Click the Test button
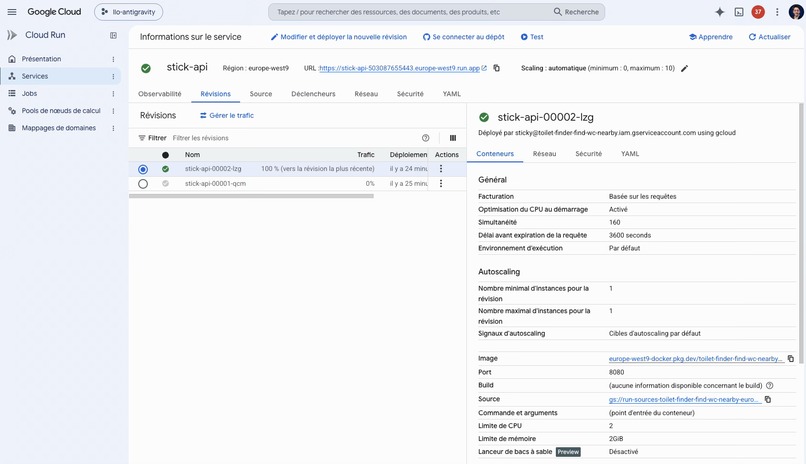The width and height of the screenshot is (806, 464). tap(532, 37)
